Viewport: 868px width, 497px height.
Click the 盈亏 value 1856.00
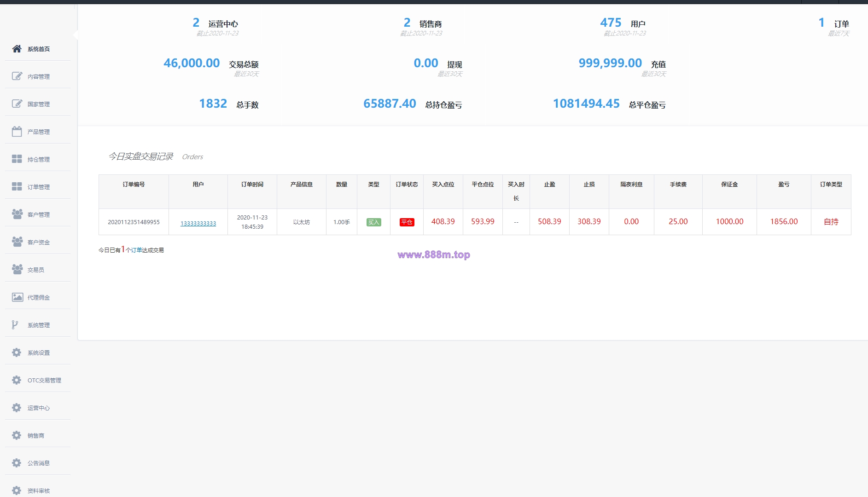pyautogui.click(x=784, y=222)
